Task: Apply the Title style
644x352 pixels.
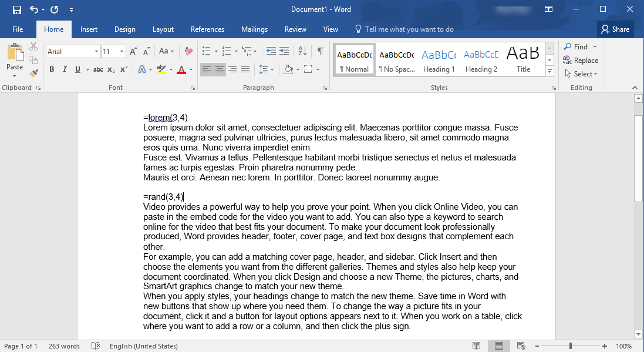Action: [x=523, y=59]
